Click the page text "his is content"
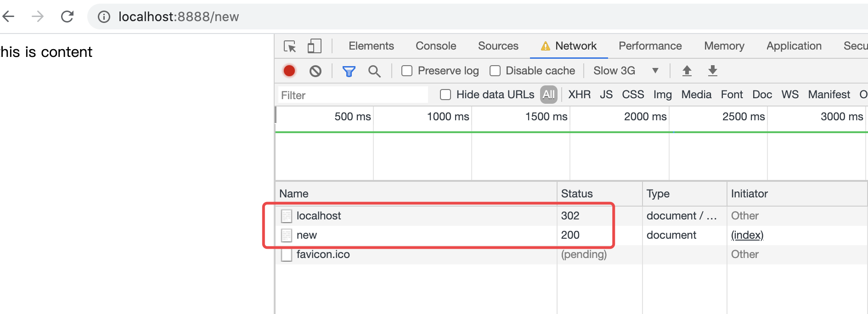The height and width of the screenshot is (314, 868). [46, 52]
